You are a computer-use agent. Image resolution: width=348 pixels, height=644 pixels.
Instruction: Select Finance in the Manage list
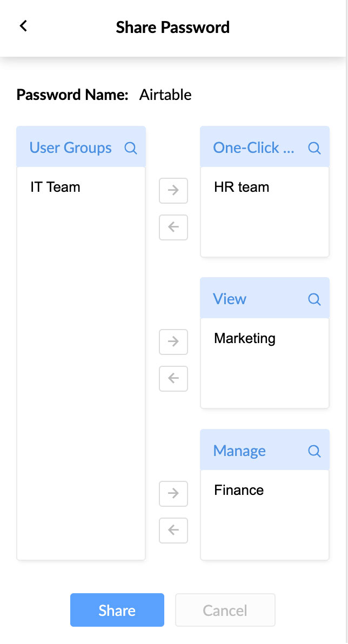point(239,491)
